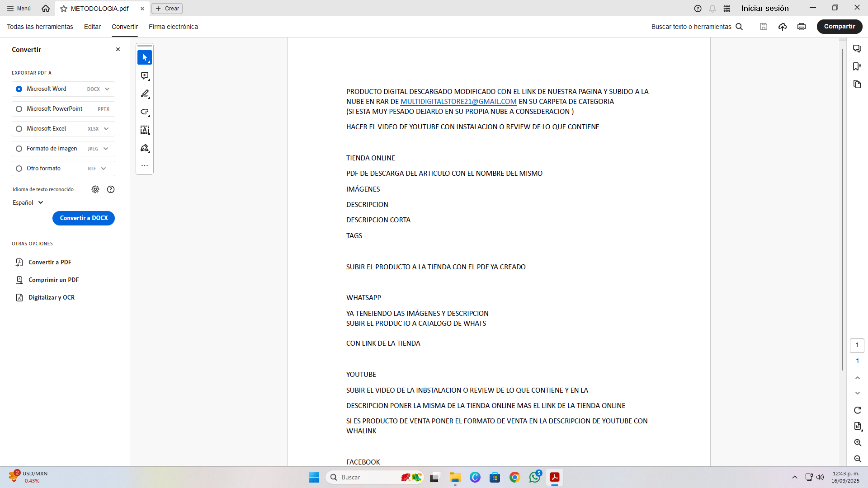
Task: Select the highlighter pen tool
Action: tap(145, 94)
